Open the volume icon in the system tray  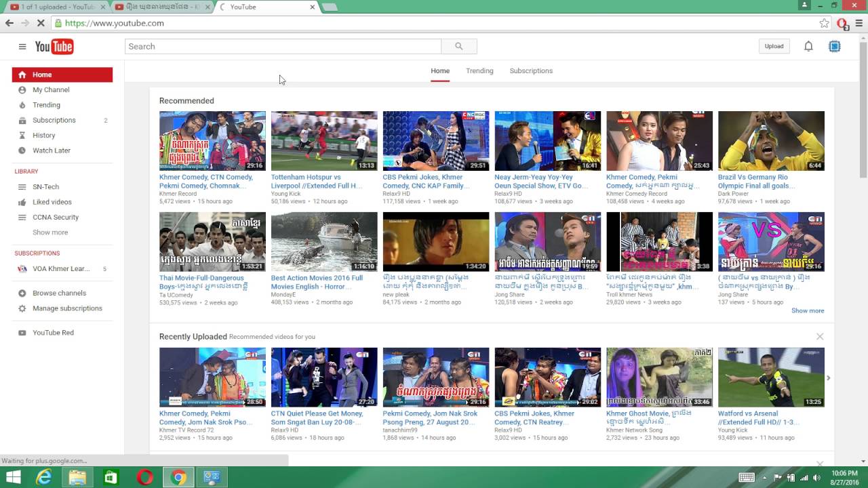816,478
